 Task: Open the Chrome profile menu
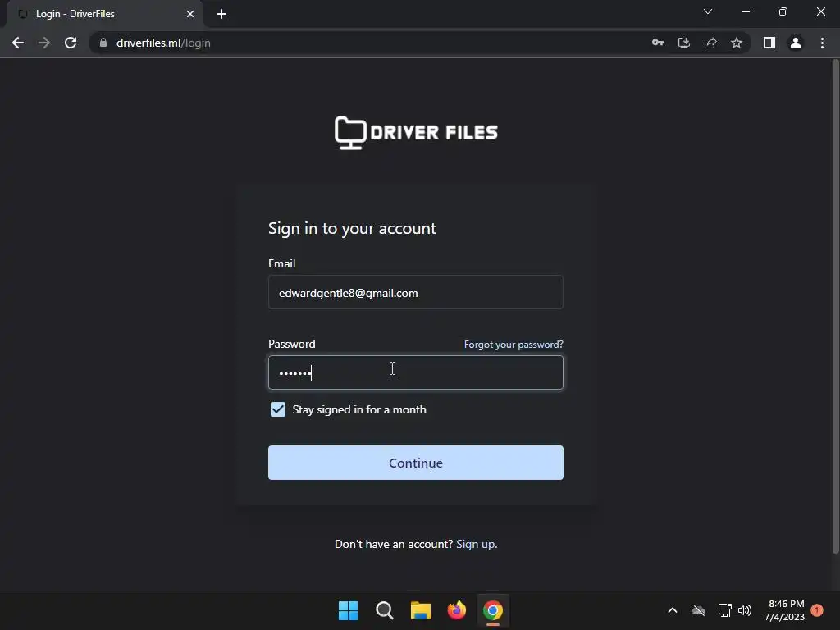coord(796,43)
